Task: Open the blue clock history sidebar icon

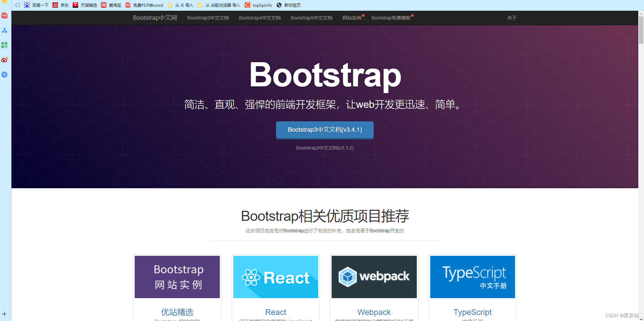Action: (4, 75)
